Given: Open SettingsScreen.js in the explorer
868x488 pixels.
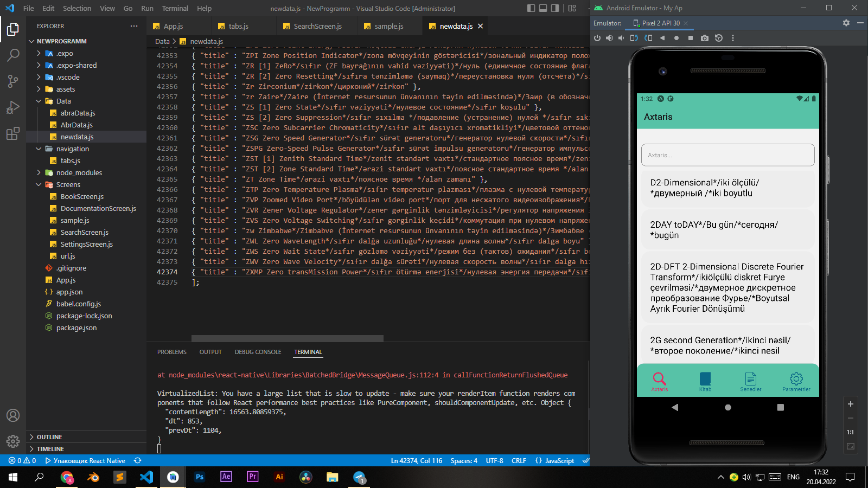Looking at the screenshot, I should click(87, 244).
